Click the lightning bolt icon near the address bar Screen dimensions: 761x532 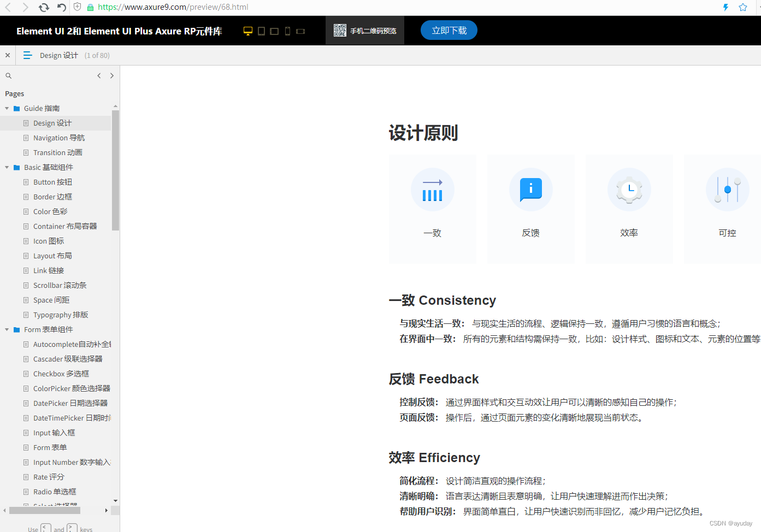725,7
